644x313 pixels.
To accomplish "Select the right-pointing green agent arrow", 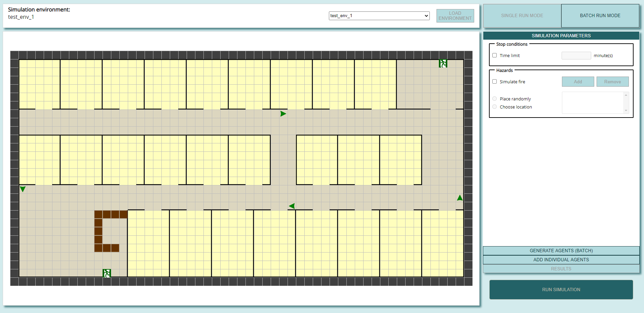I will click(x=283, y=114).
